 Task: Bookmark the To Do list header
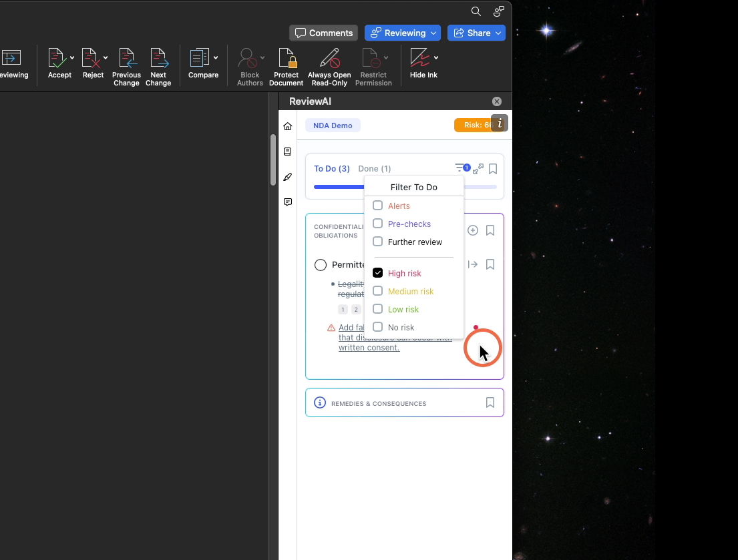[493, 169]
